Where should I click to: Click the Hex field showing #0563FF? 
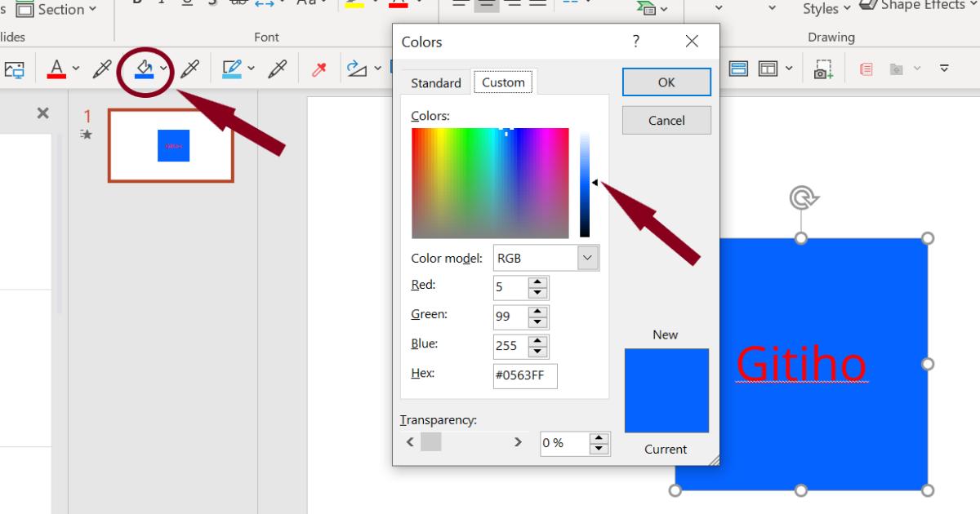point(525,375)
